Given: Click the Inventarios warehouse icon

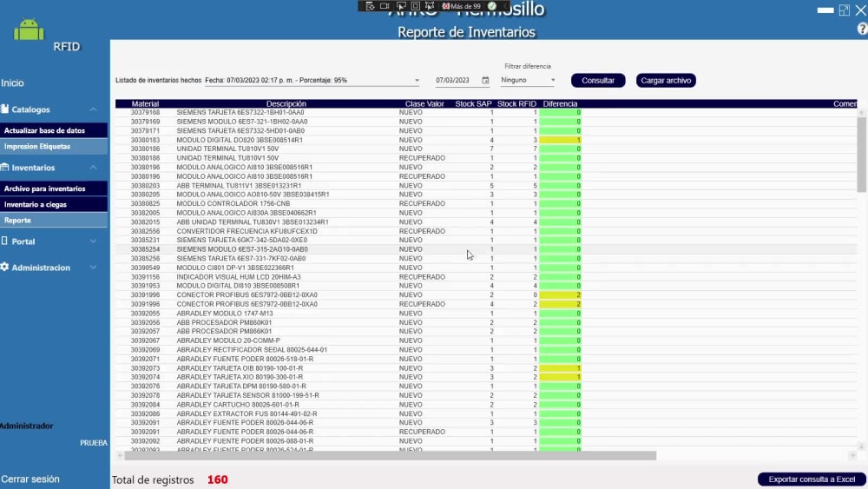Looking at the screenshot, I should tap(5, 168).
